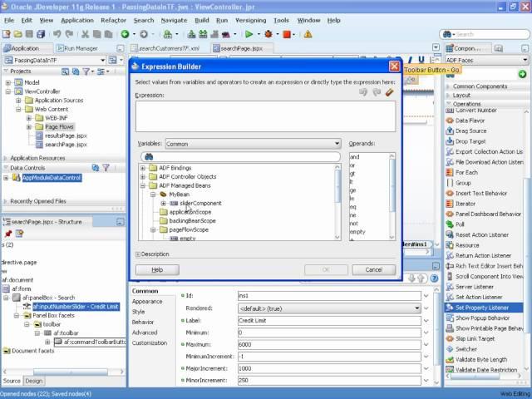Click the Maximum field showing 6000
Viewport: 532px width, 399px height.
pyautogui.click(x=329, y=344)
